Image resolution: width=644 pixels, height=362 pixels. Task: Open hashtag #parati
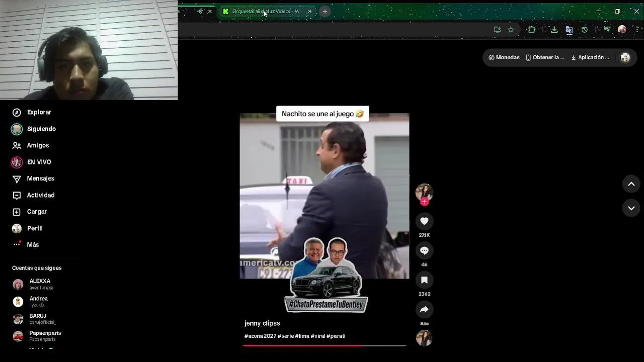coord(336,336)
